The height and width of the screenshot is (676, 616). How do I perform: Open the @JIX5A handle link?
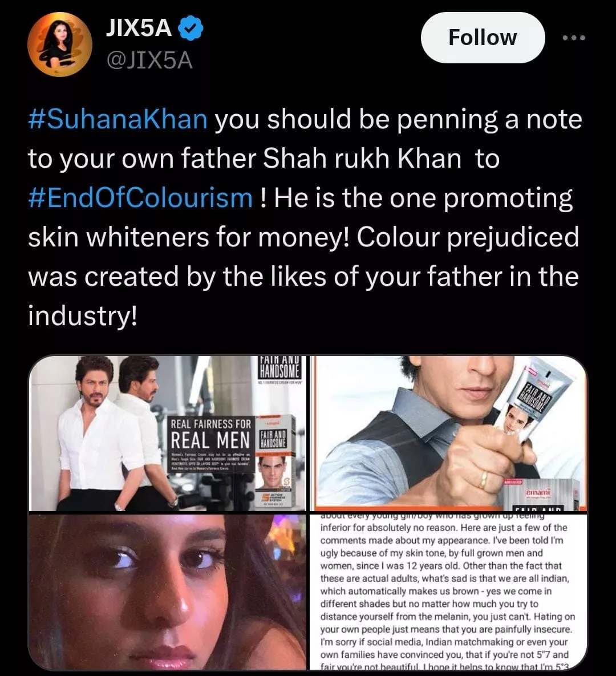click(x=149, y=61)
